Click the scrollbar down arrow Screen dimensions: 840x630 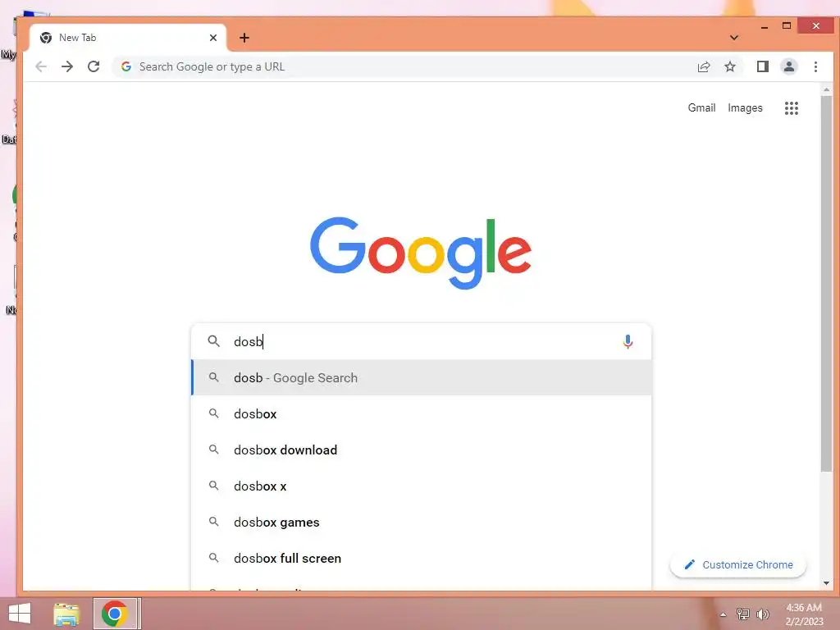click(826, 583)
